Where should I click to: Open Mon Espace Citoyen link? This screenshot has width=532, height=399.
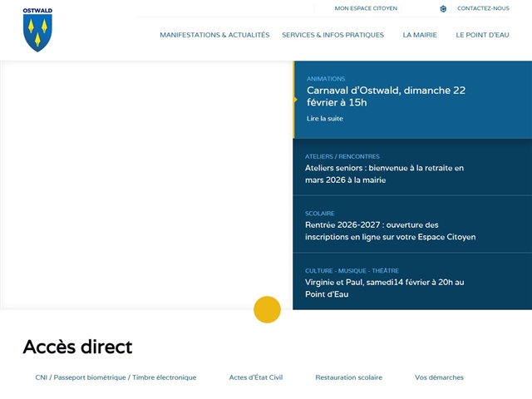click(366, 8)
